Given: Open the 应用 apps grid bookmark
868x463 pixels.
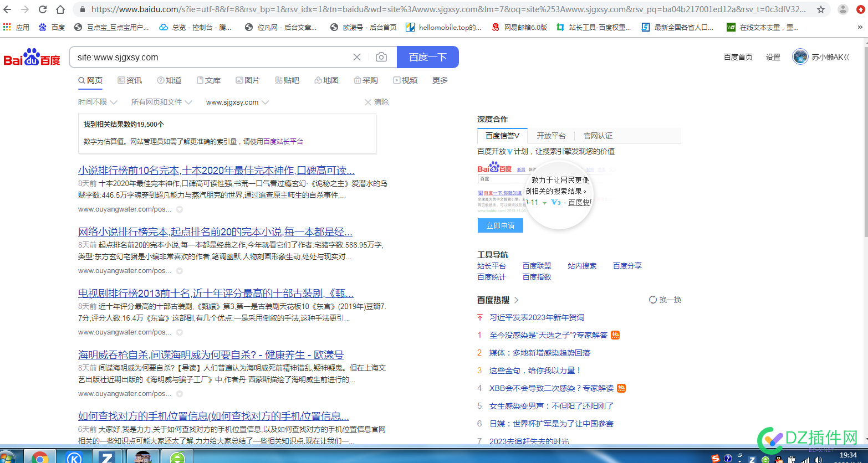Looking at the screenshot, I should pyautogui.click(x=16, y=27).
